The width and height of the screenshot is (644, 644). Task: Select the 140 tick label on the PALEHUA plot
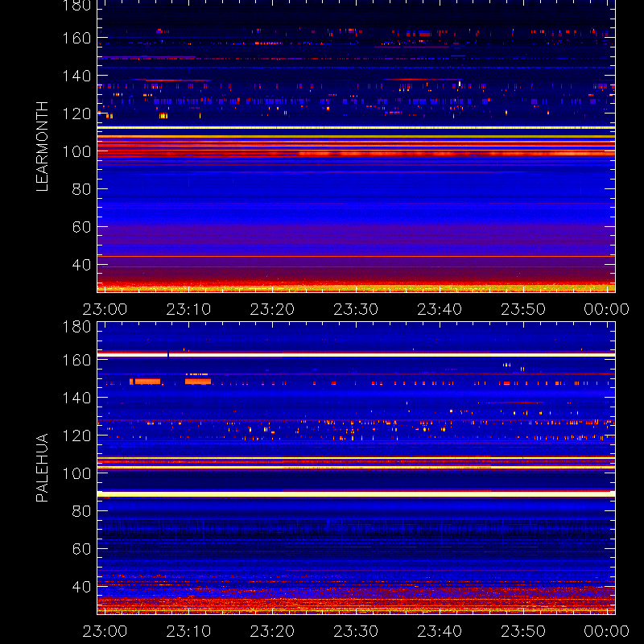[76, 398]
